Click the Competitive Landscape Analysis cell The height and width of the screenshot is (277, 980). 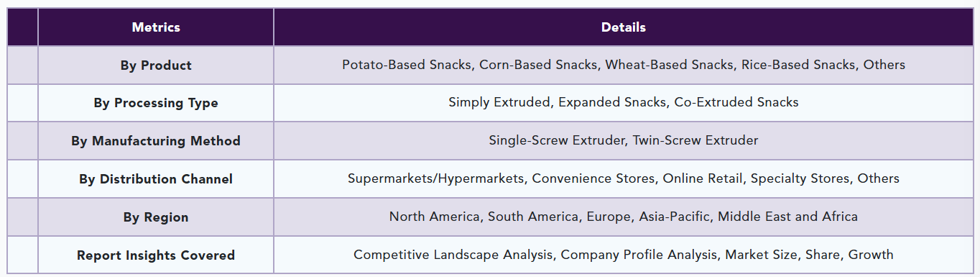pos(623,255)
